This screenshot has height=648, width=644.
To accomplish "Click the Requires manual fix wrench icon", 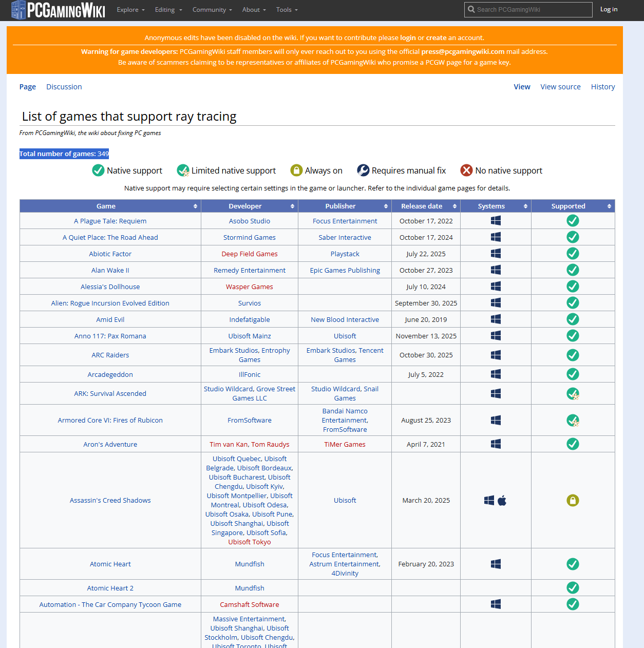I will click(x=363, y=170).
